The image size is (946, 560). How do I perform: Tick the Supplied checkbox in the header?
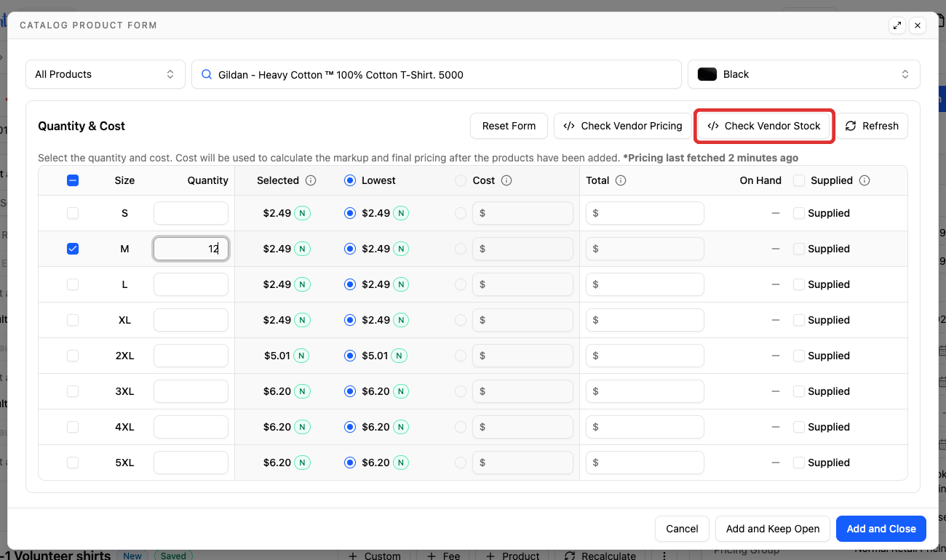799,180
